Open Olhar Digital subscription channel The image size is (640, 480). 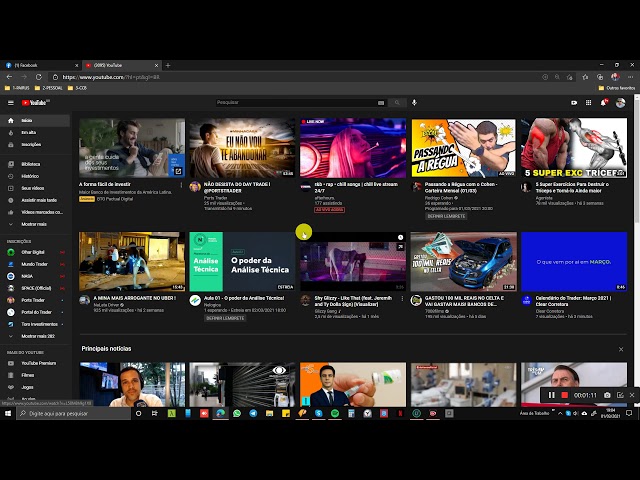click(x=36, y=252)
